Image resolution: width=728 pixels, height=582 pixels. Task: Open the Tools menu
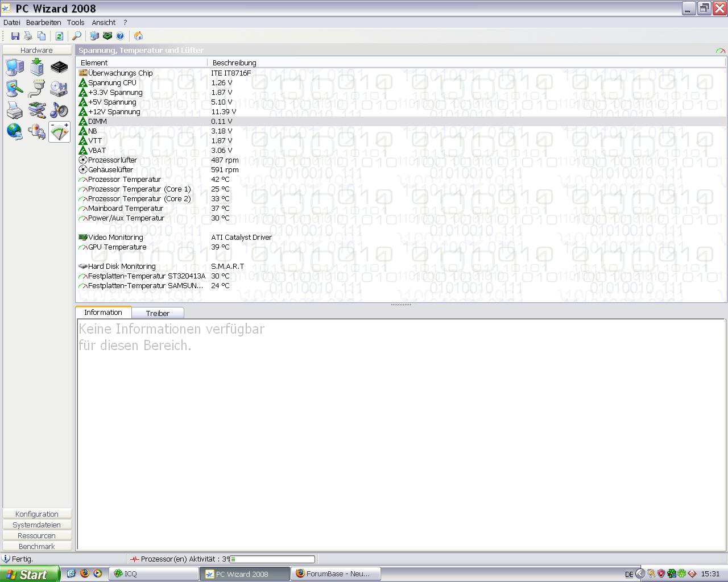[x=76, y=23]
